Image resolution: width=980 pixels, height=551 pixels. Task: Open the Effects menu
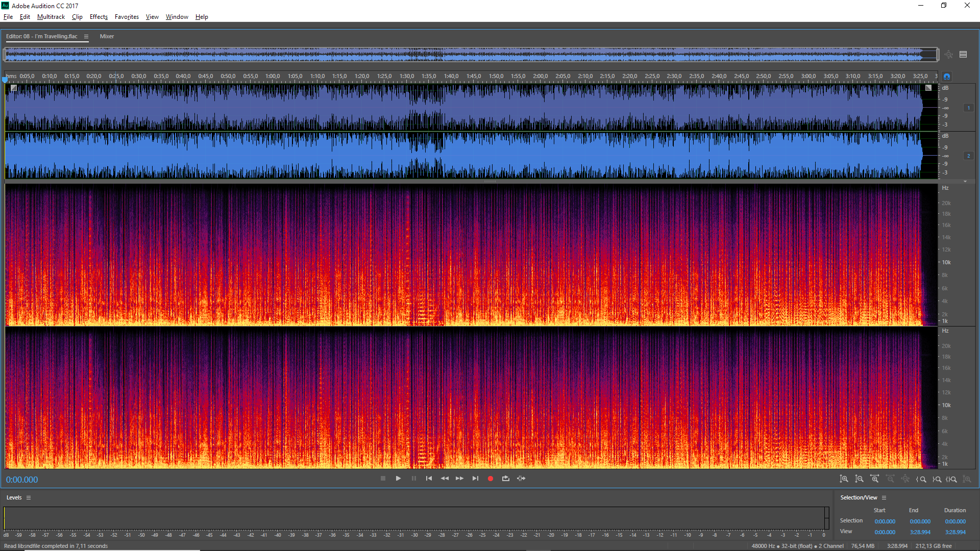[x=99, y=17]
